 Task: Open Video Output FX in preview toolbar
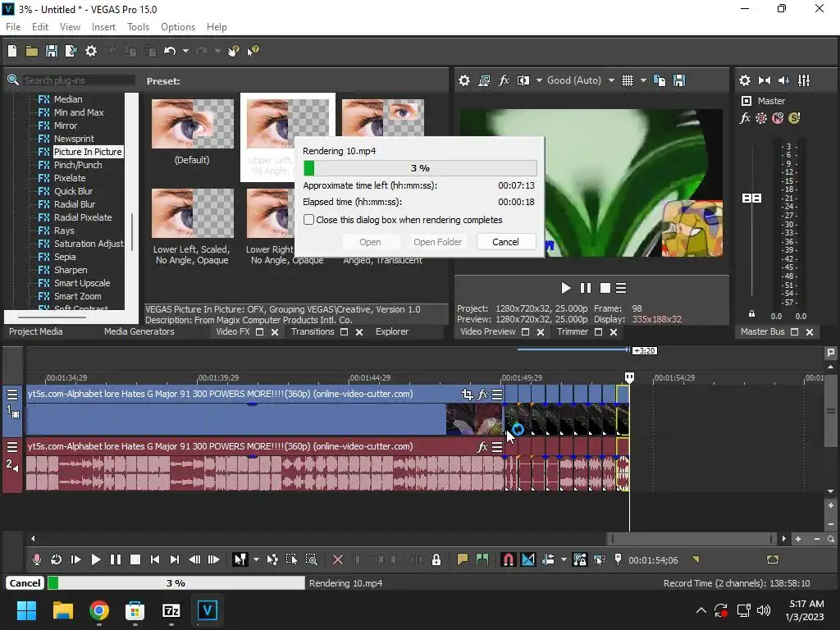tap(504, 80)
